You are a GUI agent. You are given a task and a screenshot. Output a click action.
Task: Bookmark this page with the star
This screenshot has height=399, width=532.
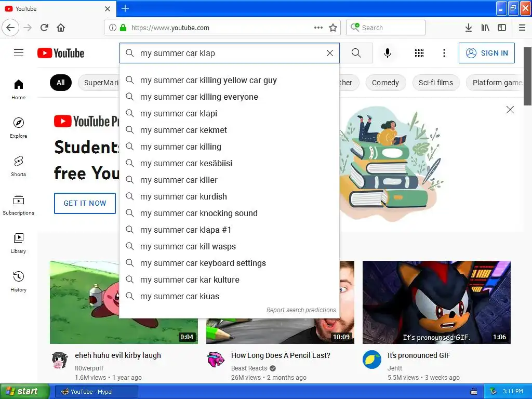(333, 28)
